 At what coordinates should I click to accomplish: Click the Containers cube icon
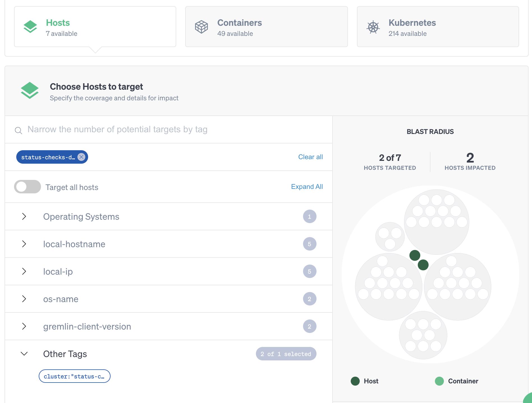pyautogui.click(x=201, y=26)
